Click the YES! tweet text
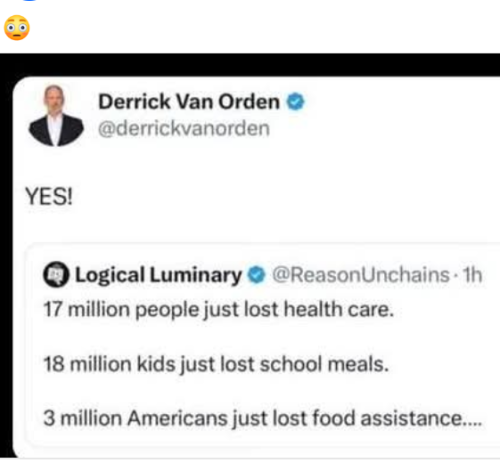Viewport: 500px width, 463px height. click(49, 196)
